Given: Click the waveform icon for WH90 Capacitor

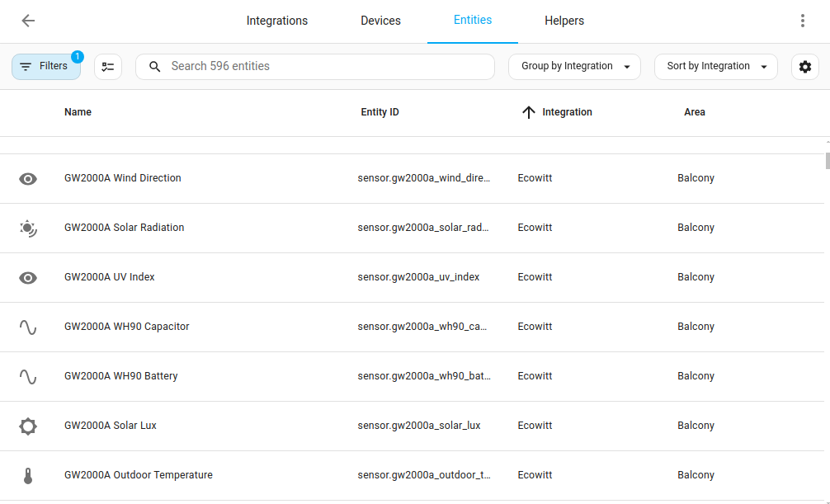Looking at the screenshot, I should (x=28, y=327).
